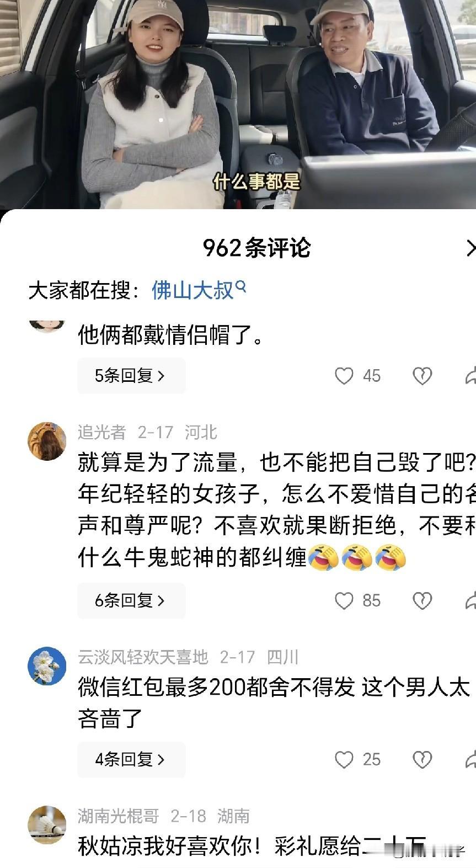Like the 微信红包 comment with 25 likes

click(344, 759)
